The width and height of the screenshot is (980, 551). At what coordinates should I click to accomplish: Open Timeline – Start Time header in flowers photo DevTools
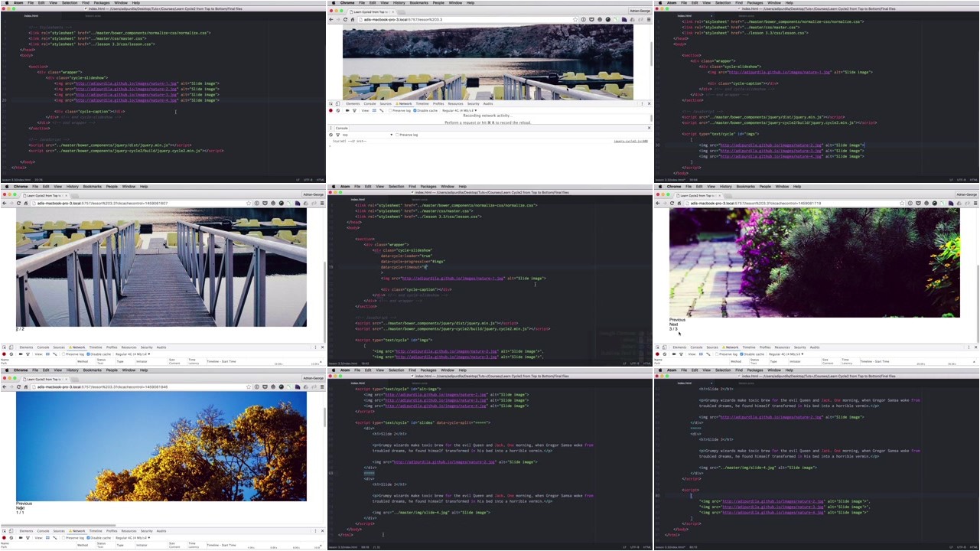click(874, 361)
